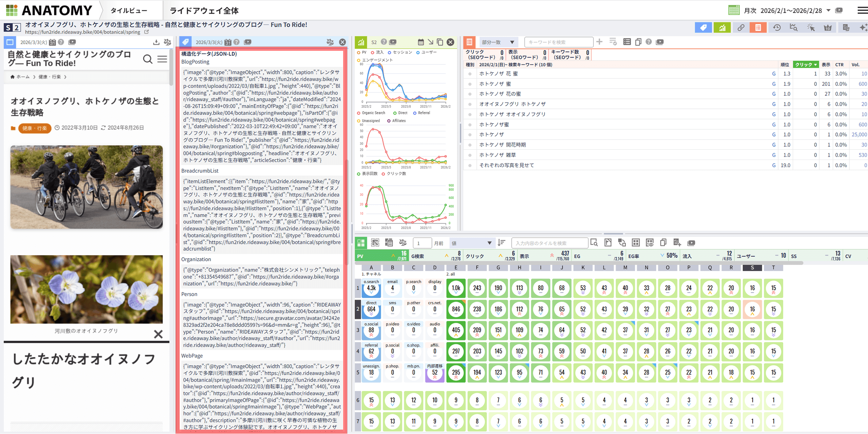Viewport: 868px width, 434px height.
Task: Click the link chain icon in top toolbar
Action: point(741,28)
